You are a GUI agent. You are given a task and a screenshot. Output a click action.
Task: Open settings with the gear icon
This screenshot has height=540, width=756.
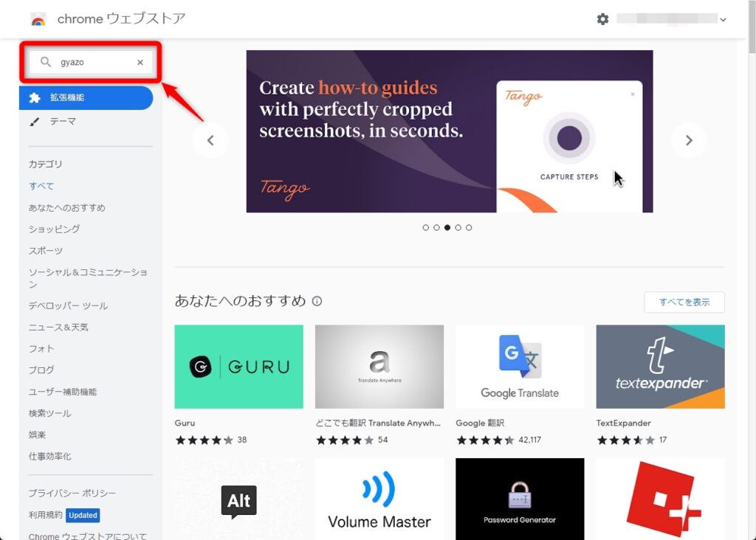click(602, 19)
